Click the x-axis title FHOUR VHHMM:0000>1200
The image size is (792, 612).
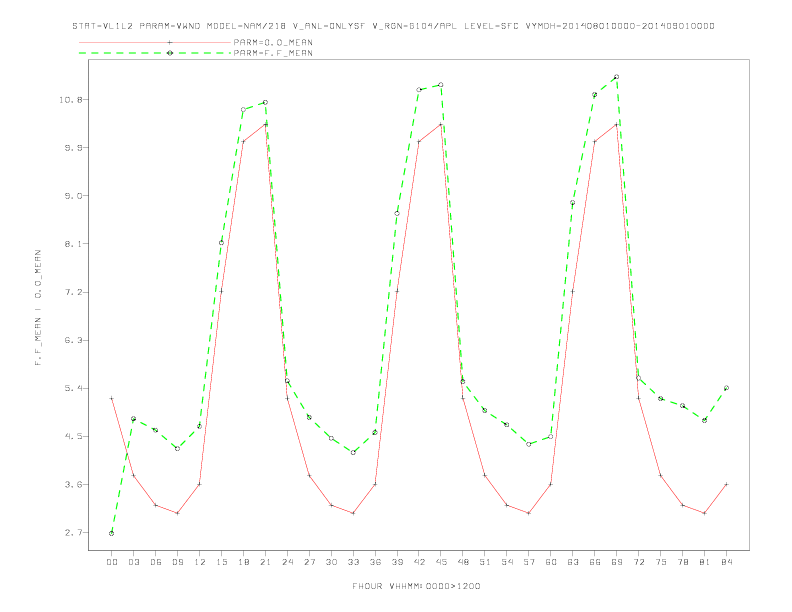pos(416,586)
